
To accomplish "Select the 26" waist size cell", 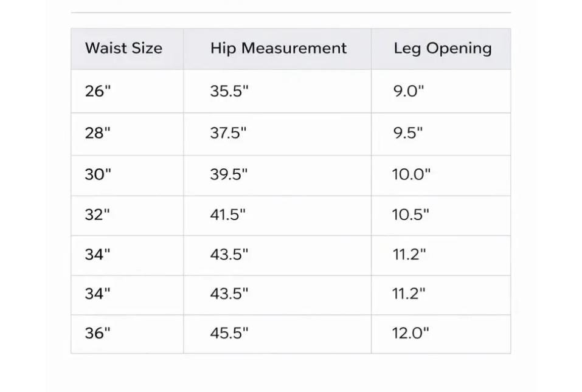I will click(x=127, y=91).
